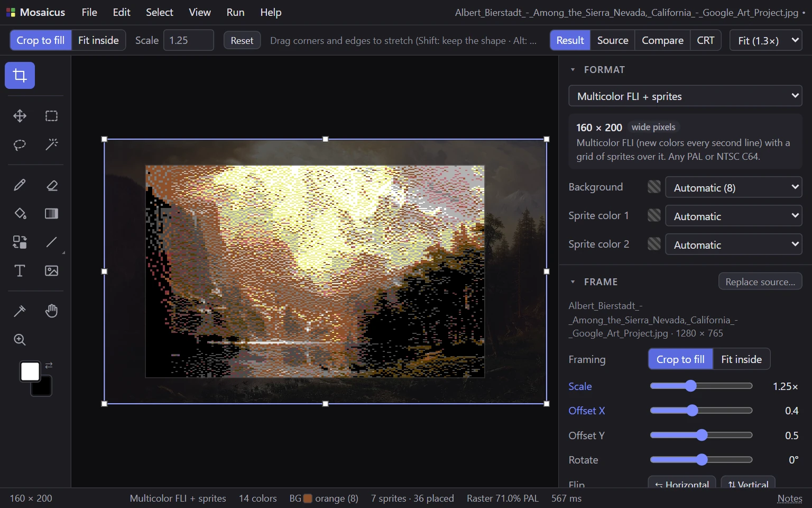Select the Pencil drawing tool
This screenshot has width=812, height=508.
(x=20, y=185)
